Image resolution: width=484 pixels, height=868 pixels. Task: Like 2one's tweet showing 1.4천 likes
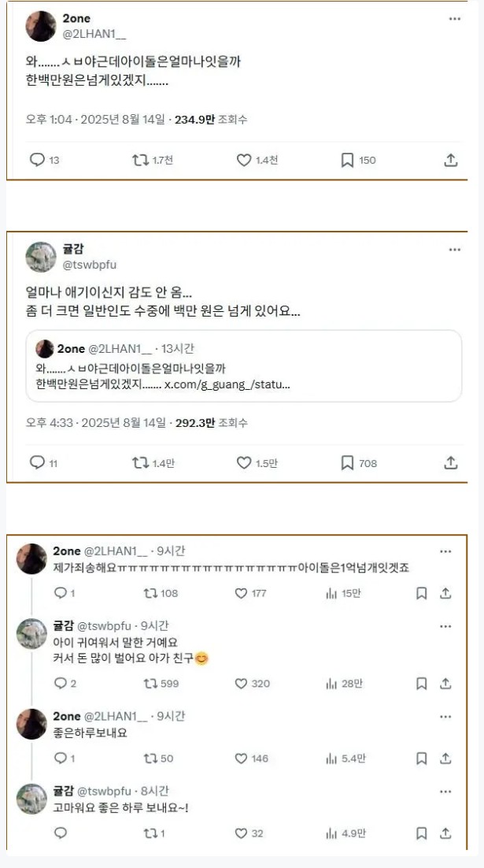point(244,160)
